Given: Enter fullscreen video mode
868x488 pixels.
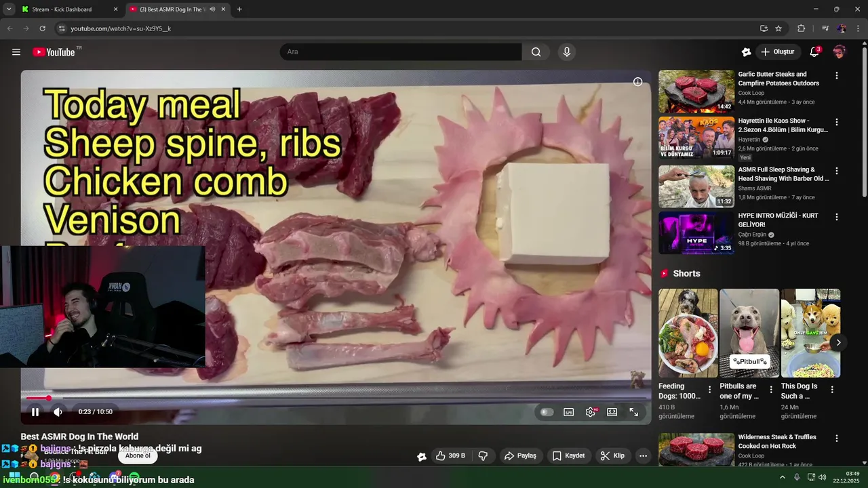Looking at the screenshot, I should pos(634,412).
